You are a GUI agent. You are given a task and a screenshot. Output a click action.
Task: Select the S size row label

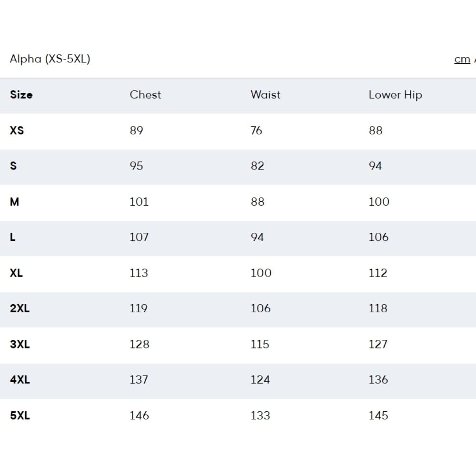pos(13,166)
